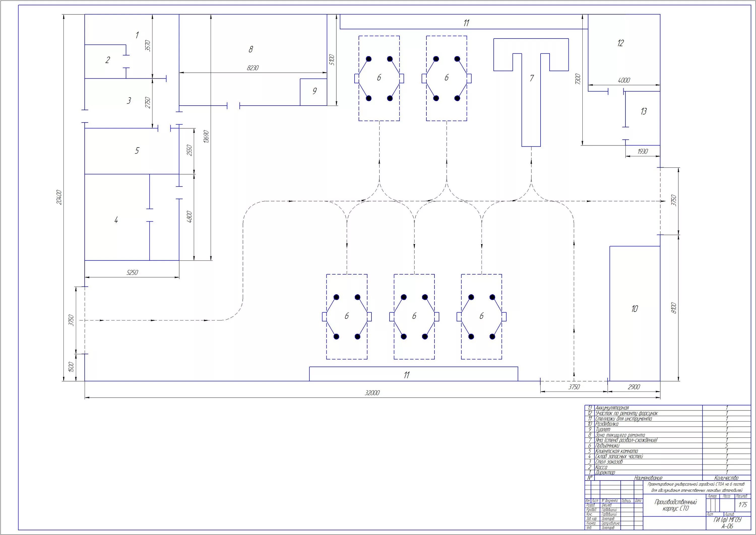Select the locker room rectangle labeled 10

(x=635, y=309)
